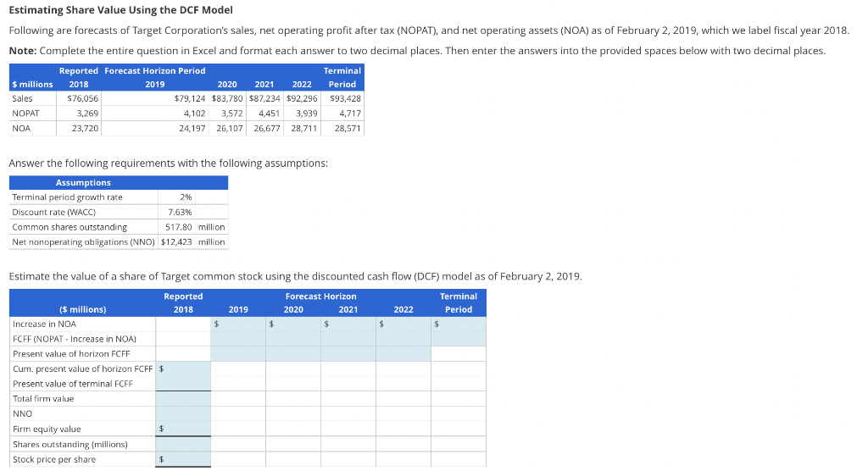Click Present value of horizon FCFF 2022 input
The height and width of the screenshot is (471, 868).
(403, 353)
